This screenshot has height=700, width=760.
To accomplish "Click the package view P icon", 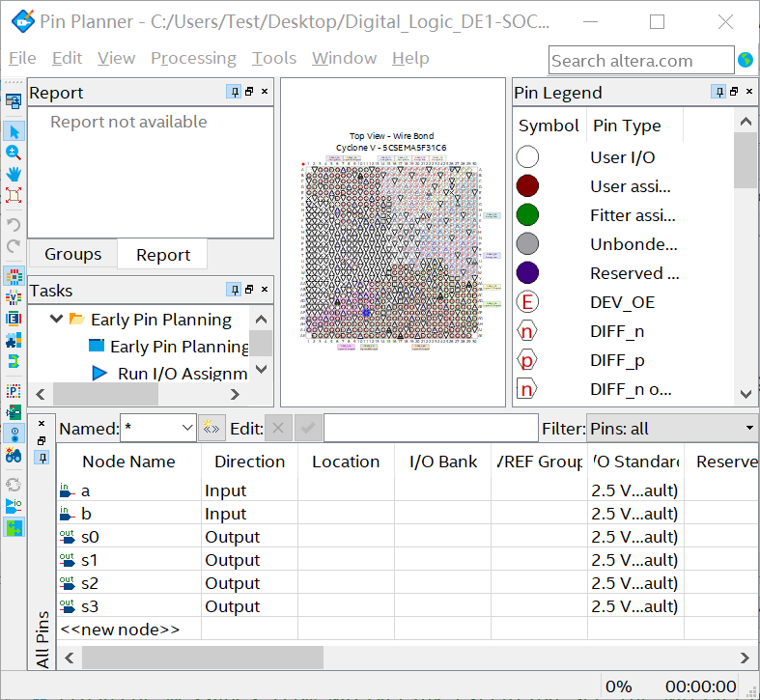I will click(x=14, y=391).
